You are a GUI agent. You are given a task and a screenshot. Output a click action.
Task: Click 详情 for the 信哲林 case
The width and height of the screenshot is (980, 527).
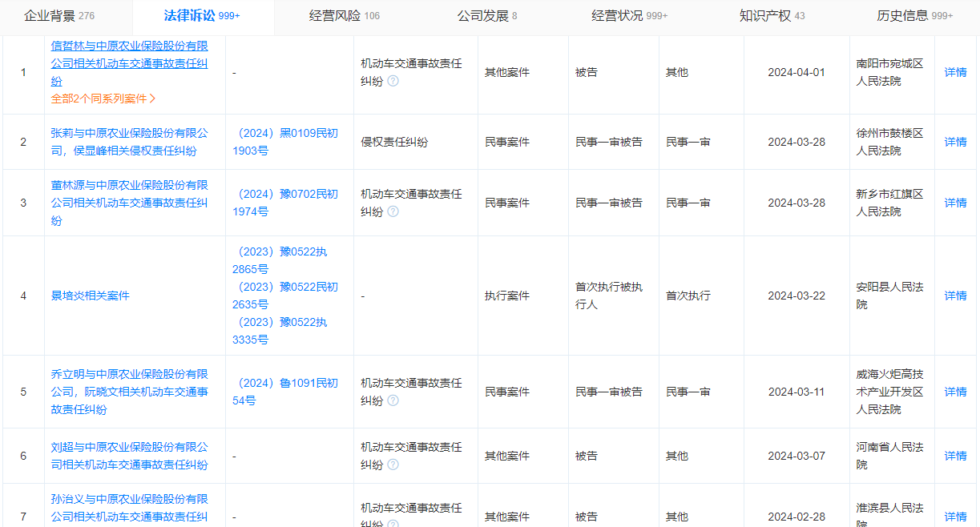point(955,72)
